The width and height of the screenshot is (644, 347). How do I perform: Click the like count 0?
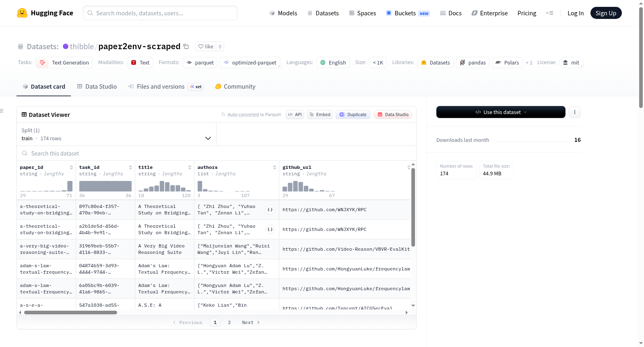(x=220, y=46)
